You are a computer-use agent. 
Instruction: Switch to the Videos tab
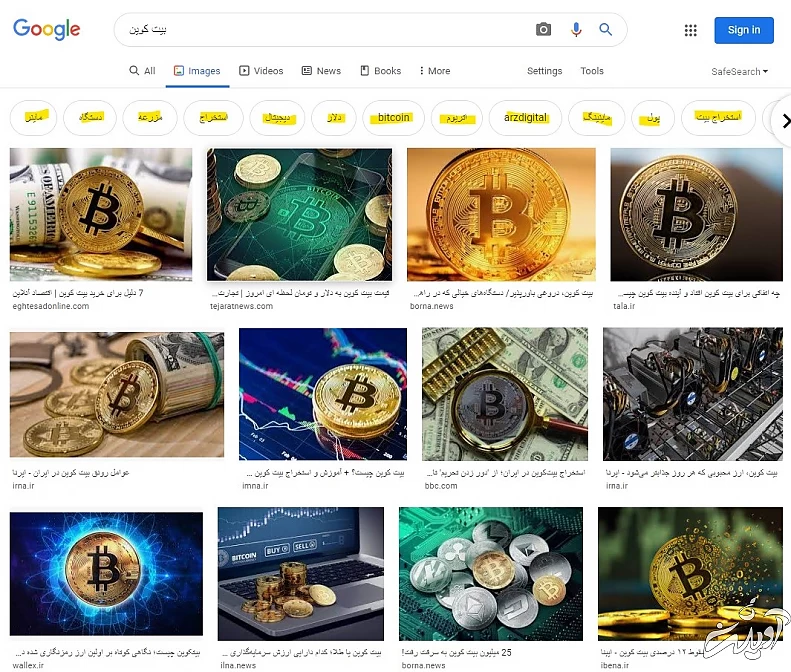(x=261, y=71)
